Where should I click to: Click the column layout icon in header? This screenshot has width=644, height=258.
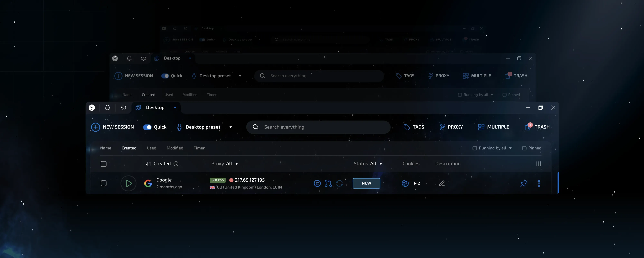click(x=539, y=164)
